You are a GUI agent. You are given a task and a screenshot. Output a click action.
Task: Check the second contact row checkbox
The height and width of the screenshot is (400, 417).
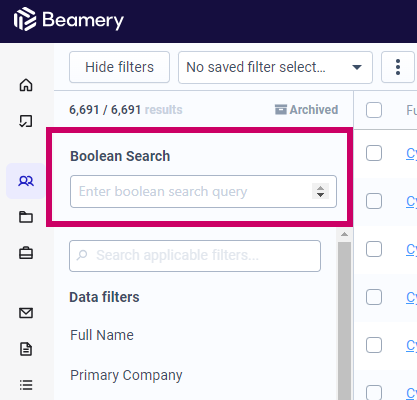pyautogui.click(x=374, y=201)
